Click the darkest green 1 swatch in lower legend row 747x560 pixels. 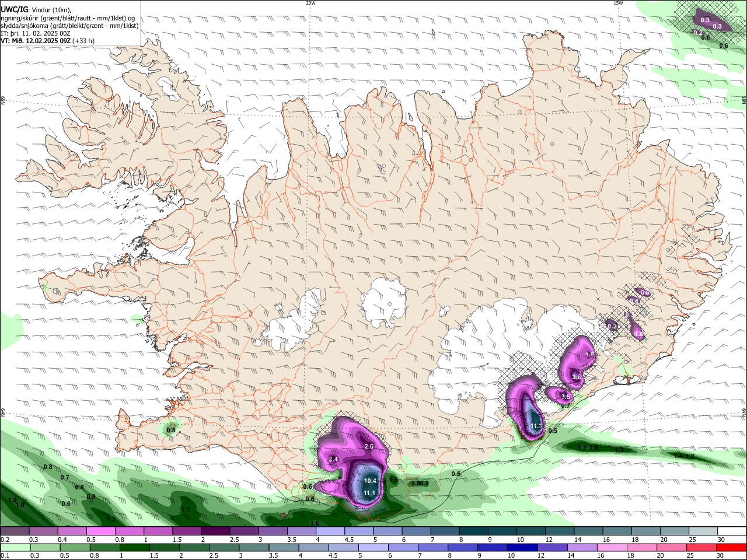[135, 547]
